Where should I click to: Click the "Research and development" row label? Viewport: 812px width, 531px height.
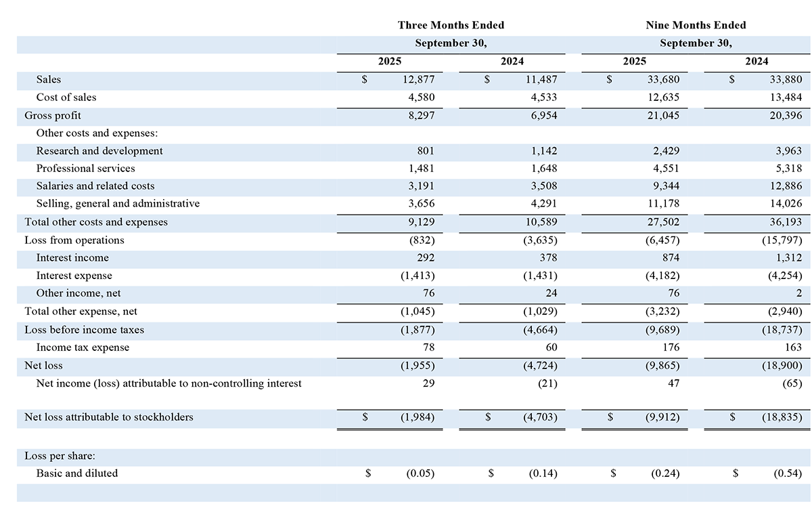(99, 151)
